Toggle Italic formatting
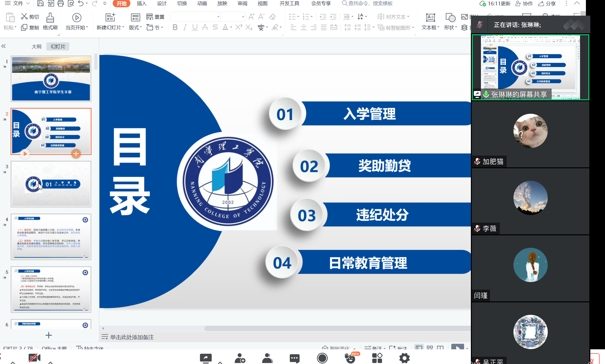This screenshot has height=364, width=605. click(185, 27)
